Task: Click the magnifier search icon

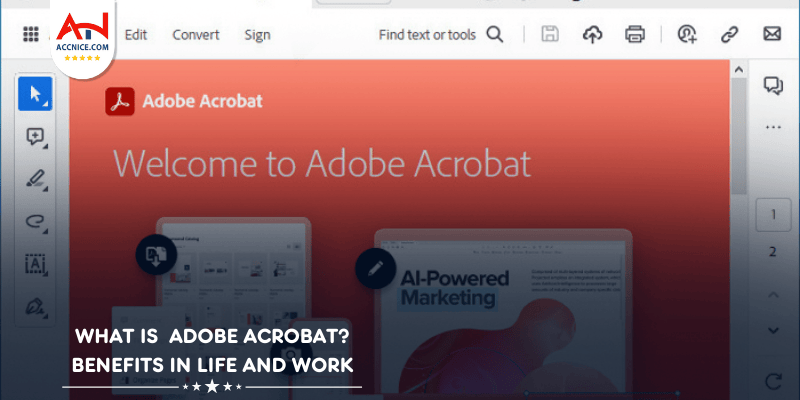Action: pyautogui.click(x=494, y=34)
